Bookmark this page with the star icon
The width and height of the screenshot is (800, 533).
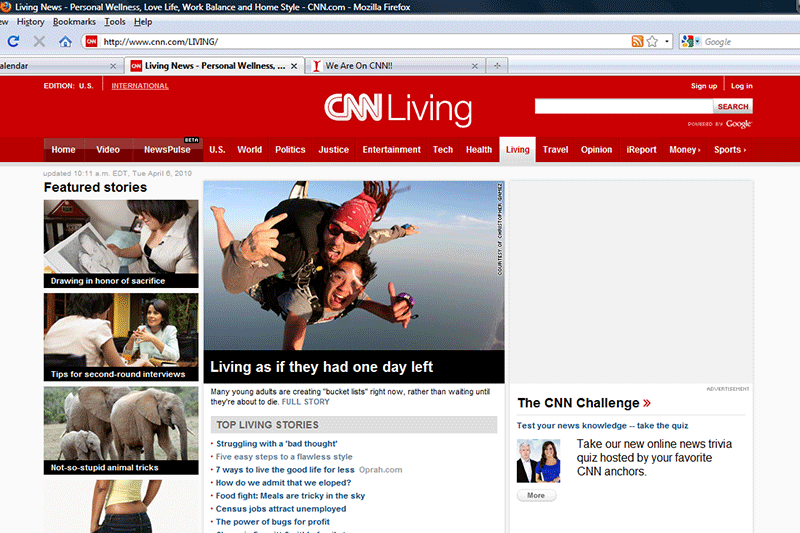click(652, 41)
